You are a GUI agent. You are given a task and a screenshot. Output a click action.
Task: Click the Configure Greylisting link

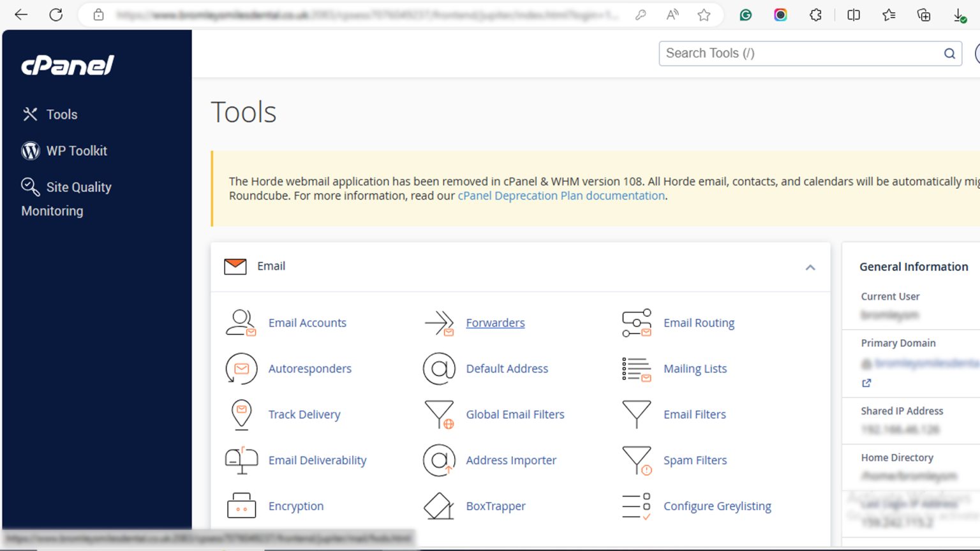717,506
